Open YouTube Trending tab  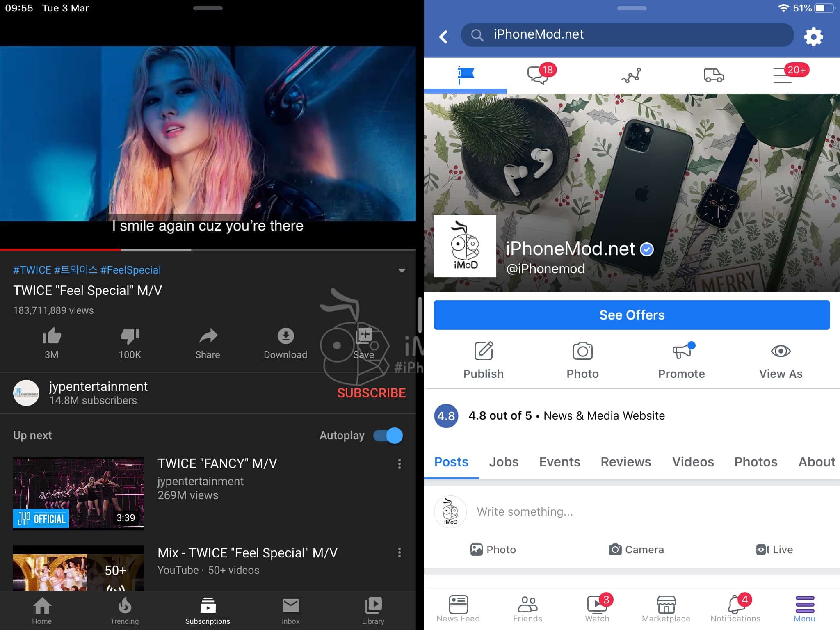tap(125, 611)
